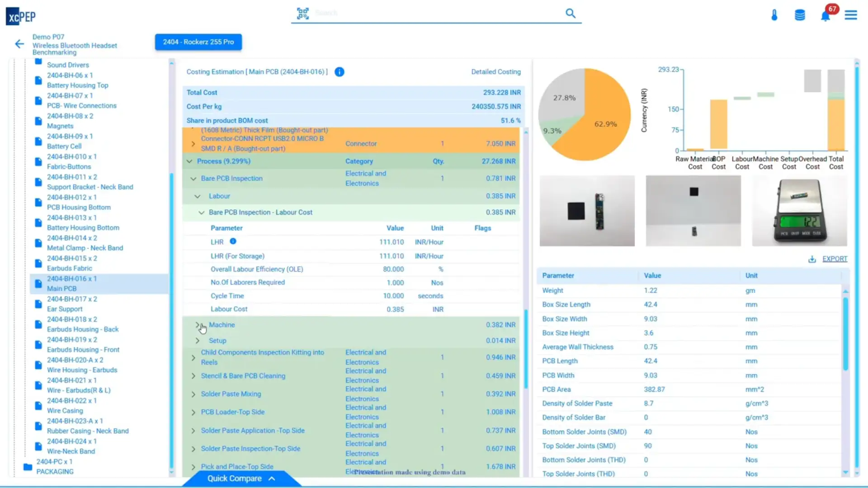
Task: Open the 2404 - Rockerz 255 Pro tab
Action: [198, 42]
